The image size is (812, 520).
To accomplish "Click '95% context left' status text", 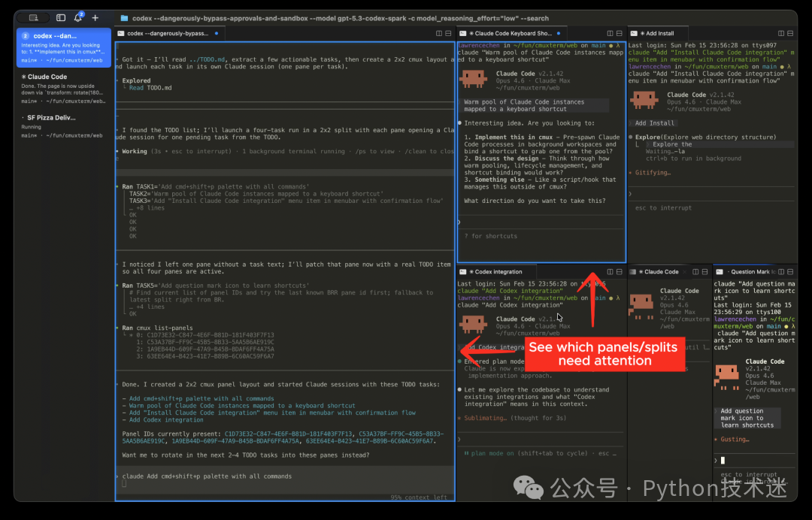I will pos(419,497).
